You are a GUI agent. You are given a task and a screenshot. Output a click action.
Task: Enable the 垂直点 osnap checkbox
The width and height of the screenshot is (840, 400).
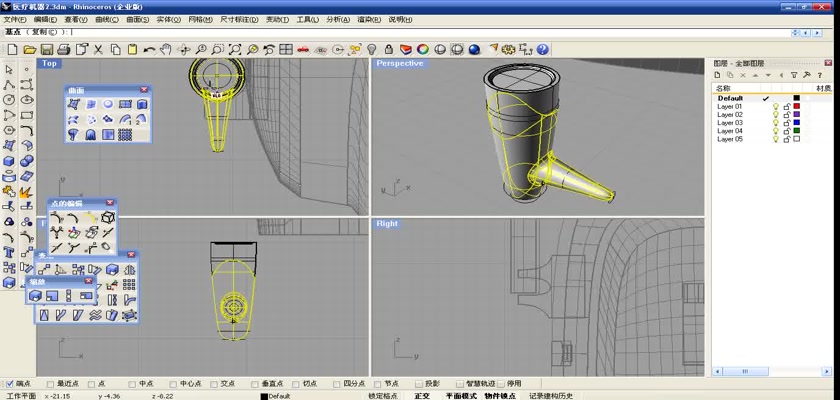click(255, 384)
